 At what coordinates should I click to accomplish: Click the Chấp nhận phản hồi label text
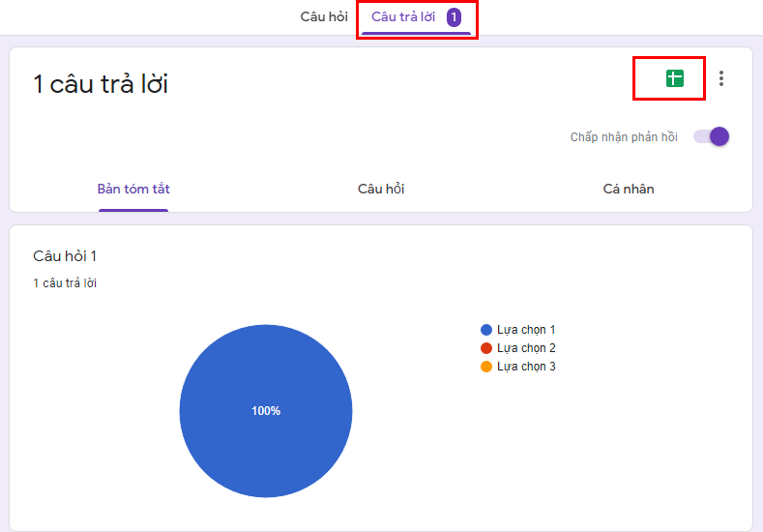coord(624,137)
